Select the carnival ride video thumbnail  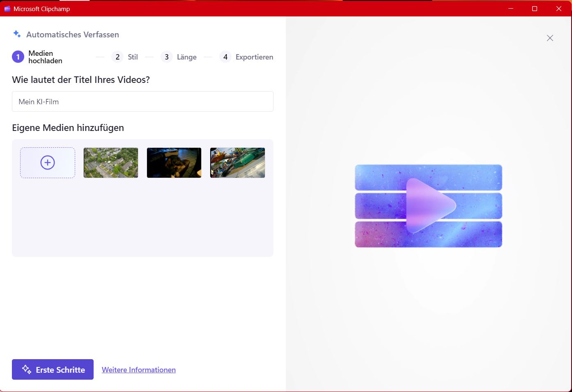237,163
